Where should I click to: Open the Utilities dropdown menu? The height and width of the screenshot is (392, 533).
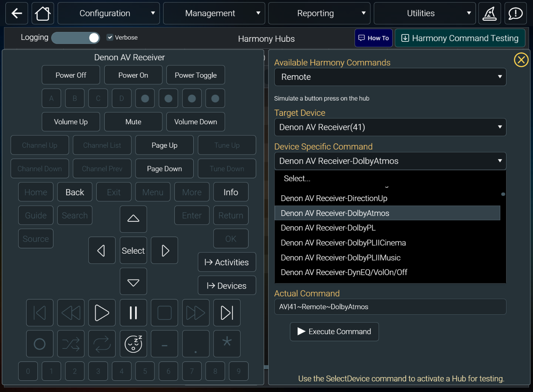425,13
